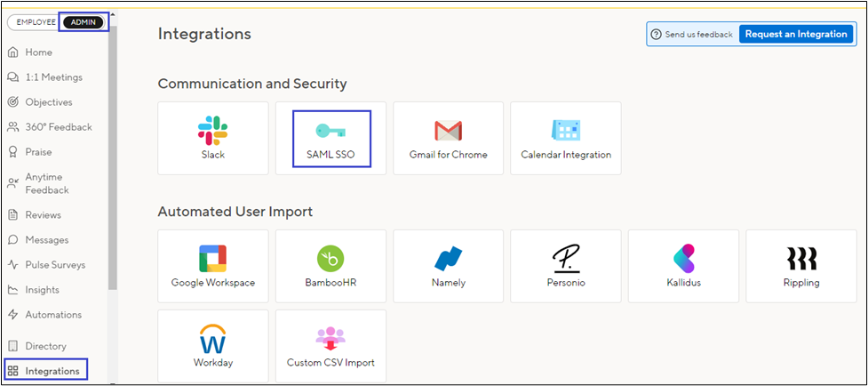Select the SAML SSO key icon
Image resolution: width=868 pixels, height=386 pixels.
point(330,130)
